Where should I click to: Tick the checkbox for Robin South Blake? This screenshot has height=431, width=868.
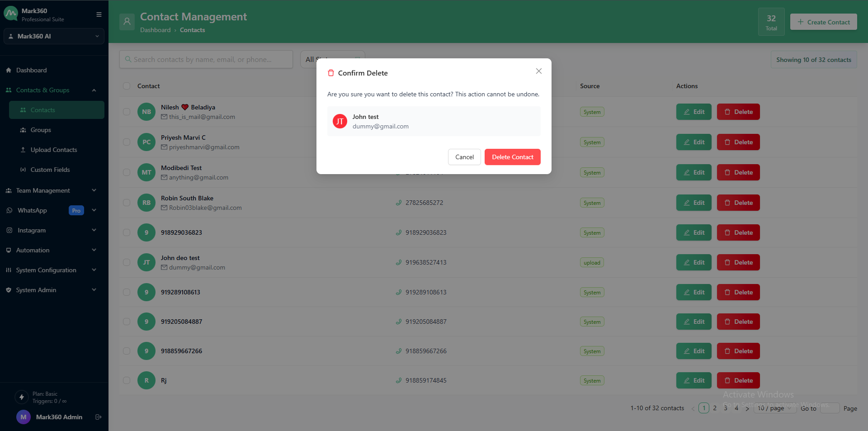tap(127, 203)
